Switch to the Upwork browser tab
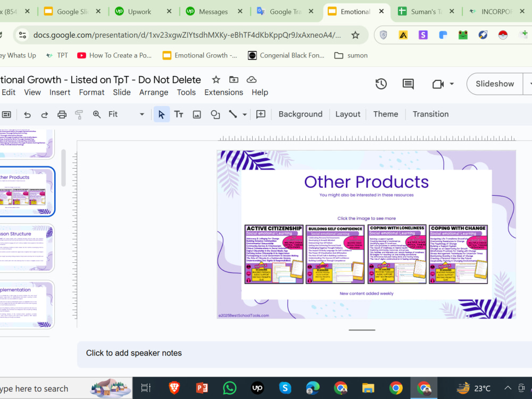532x399 pixels. point(139,12)
